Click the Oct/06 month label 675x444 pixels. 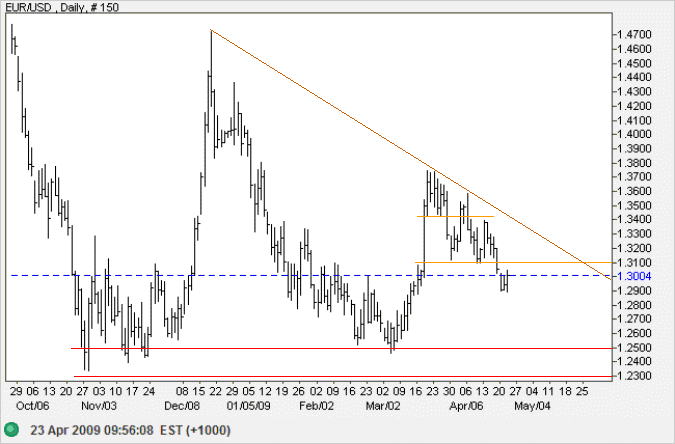pos(33,406)
